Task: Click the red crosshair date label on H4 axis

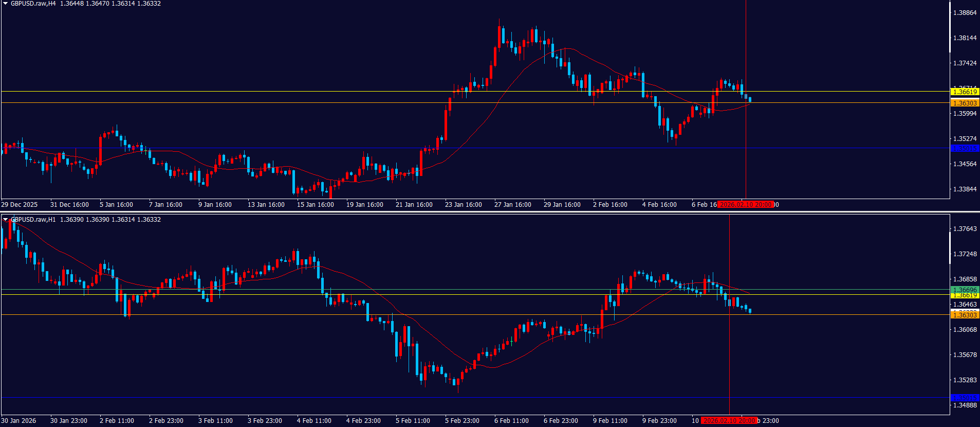Action: click(746, 205)
